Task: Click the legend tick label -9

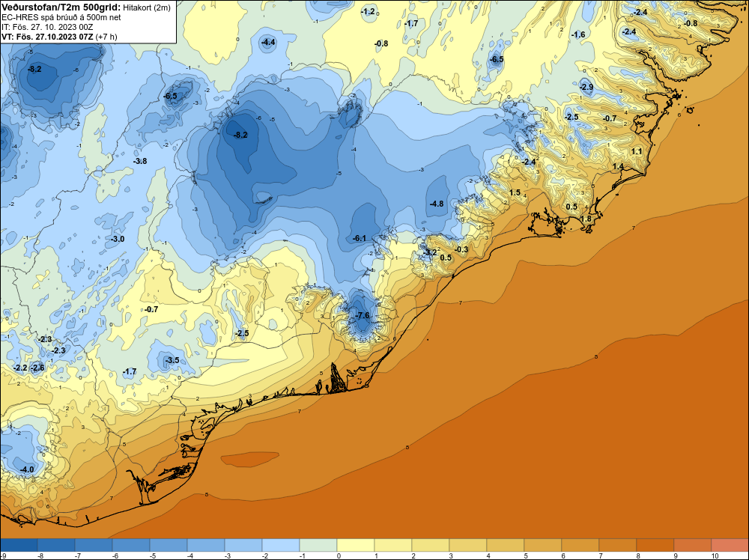Action: (x=3, y=556)
